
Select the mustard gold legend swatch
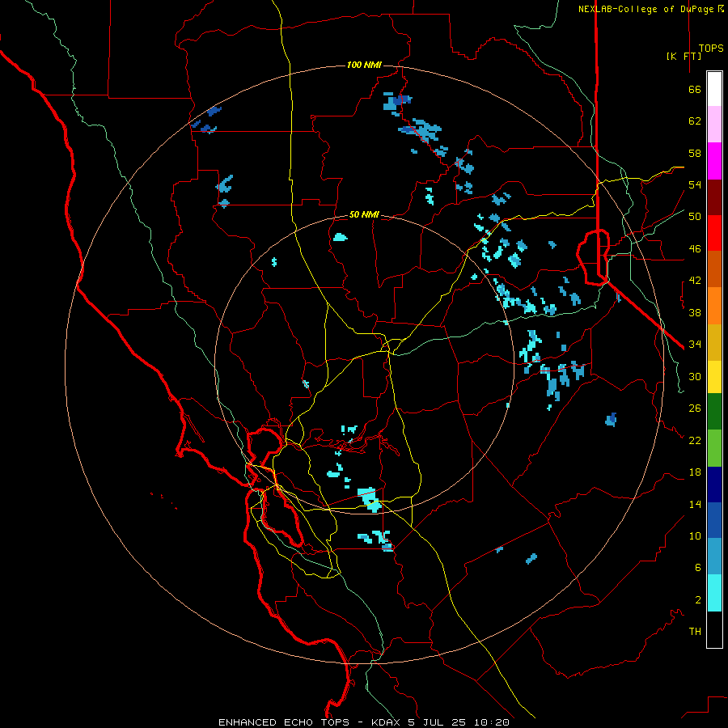714,342
